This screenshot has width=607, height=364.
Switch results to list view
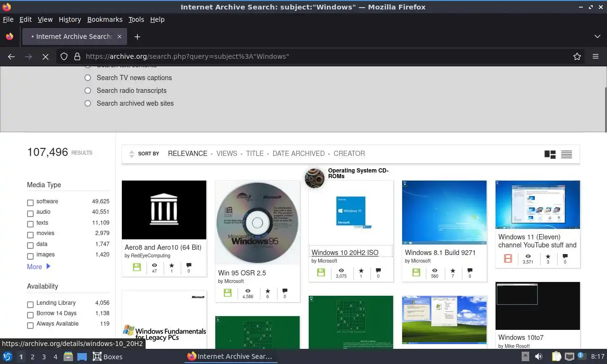pyautogui.click(x=567, y=154)
